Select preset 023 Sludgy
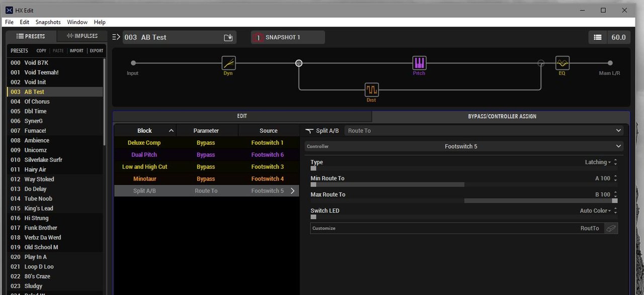This screenshot has height=295, width=644. (x=55, y=286)
